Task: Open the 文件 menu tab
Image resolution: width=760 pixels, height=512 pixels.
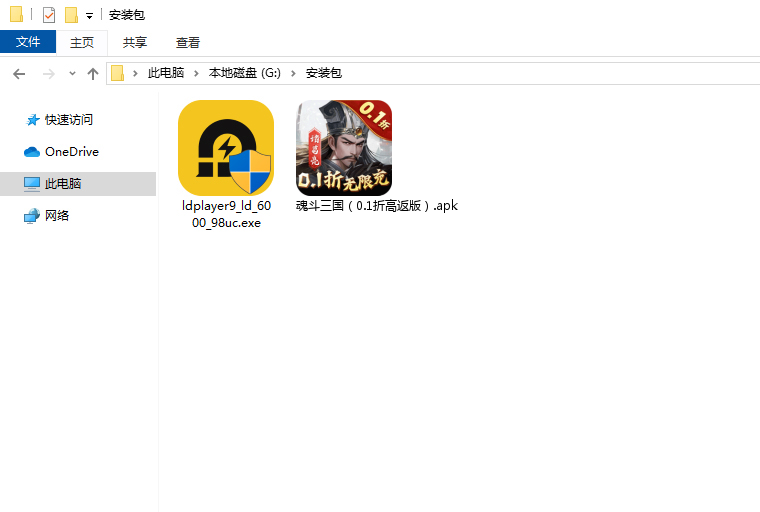Action: tap(28, 42)
